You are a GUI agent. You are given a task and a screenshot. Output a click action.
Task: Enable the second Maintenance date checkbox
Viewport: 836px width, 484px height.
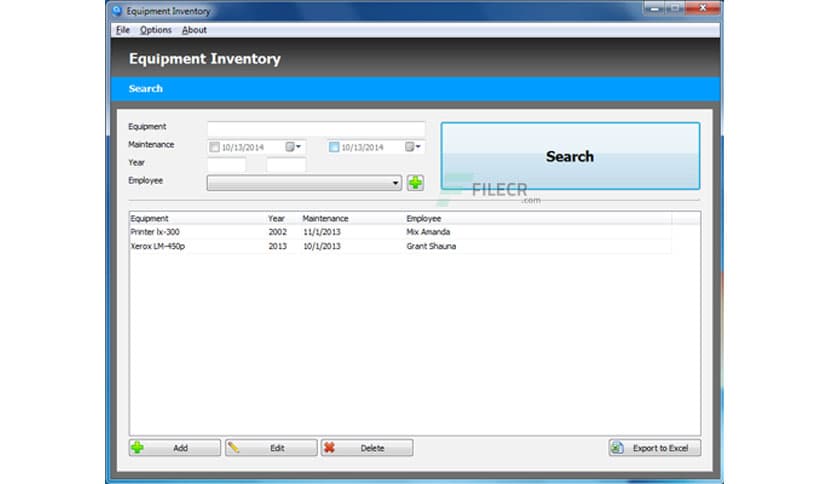pos(334,147)
